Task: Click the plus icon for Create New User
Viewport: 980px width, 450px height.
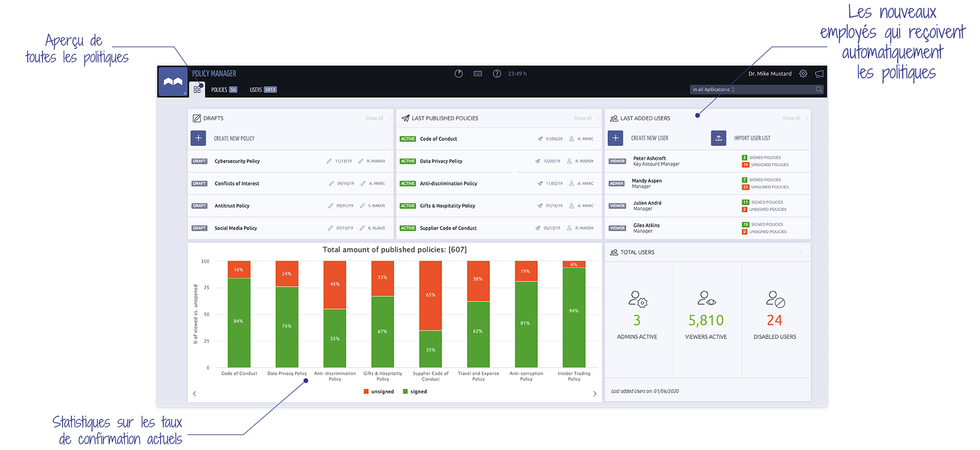Action: (x=616, y=138)
